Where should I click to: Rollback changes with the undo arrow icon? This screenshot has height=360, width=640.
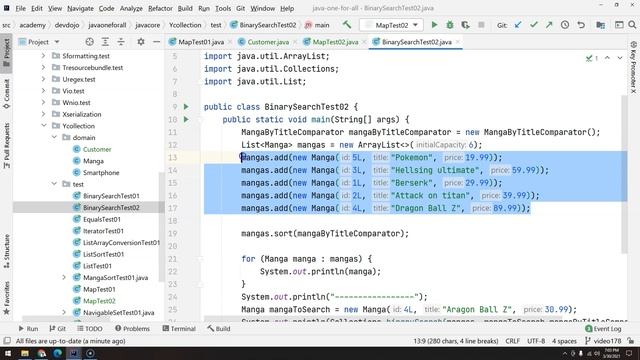[581, 25]
